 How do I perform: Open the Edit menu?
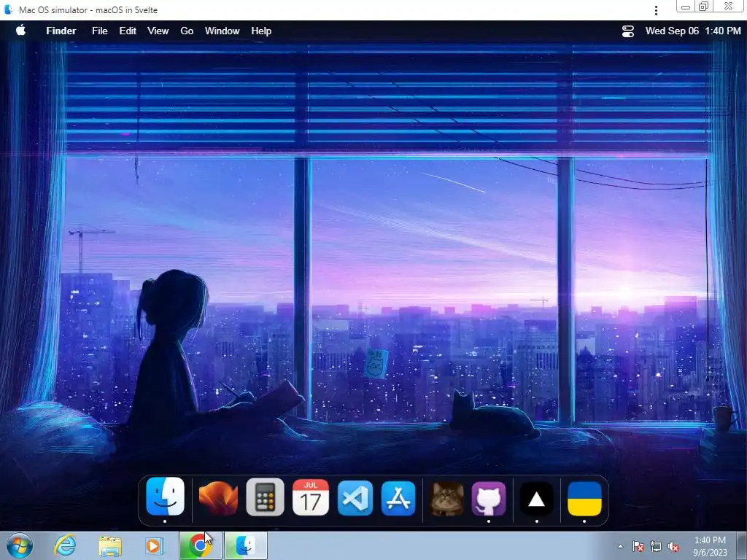(x=128, y=31)
